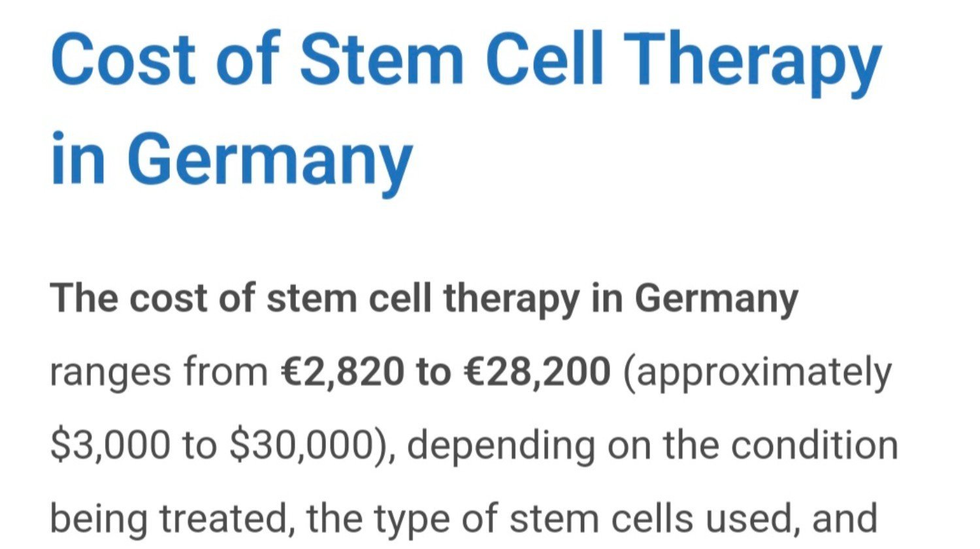Click the final word 'and' on the last line

[x=844, y=519]
